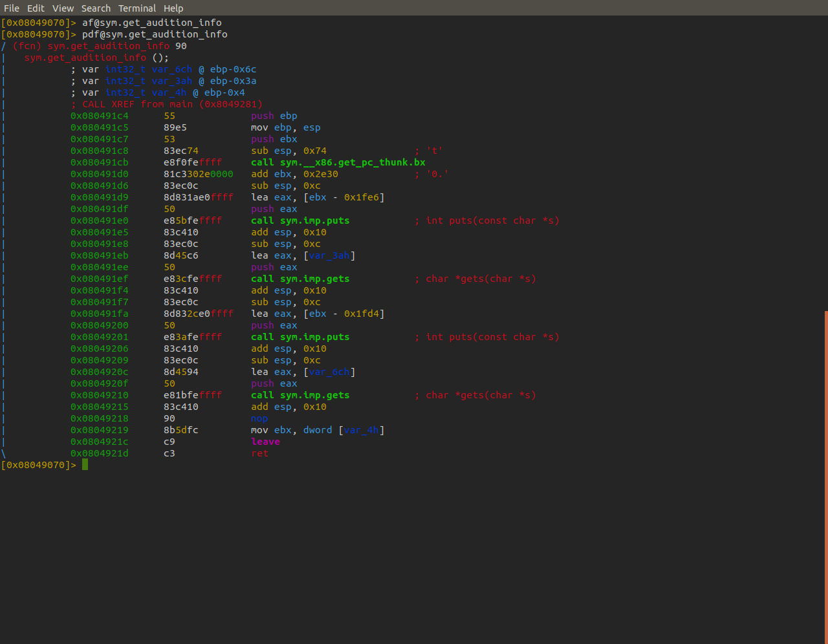The height and width of the screenshot is (644, 828).
Task: Click the 'lea eax, [var_6ch]' instruction
Action: 303,372
